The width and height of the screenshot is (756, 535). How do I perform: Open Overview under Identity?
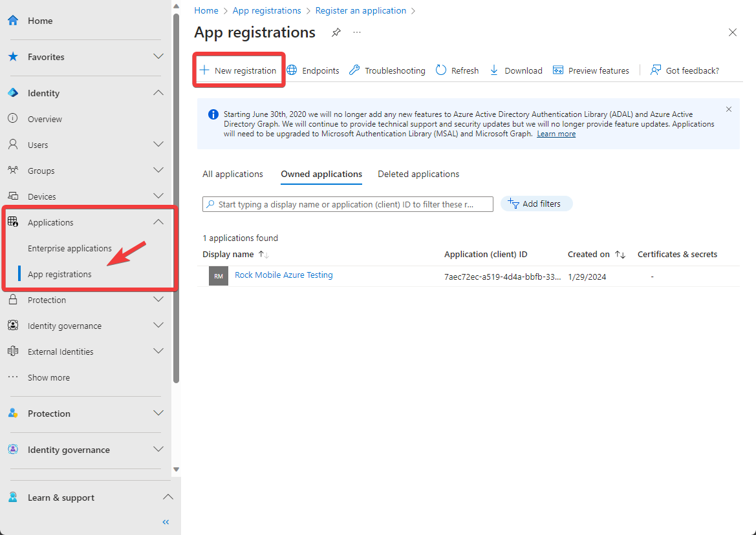tap(45, 119)
